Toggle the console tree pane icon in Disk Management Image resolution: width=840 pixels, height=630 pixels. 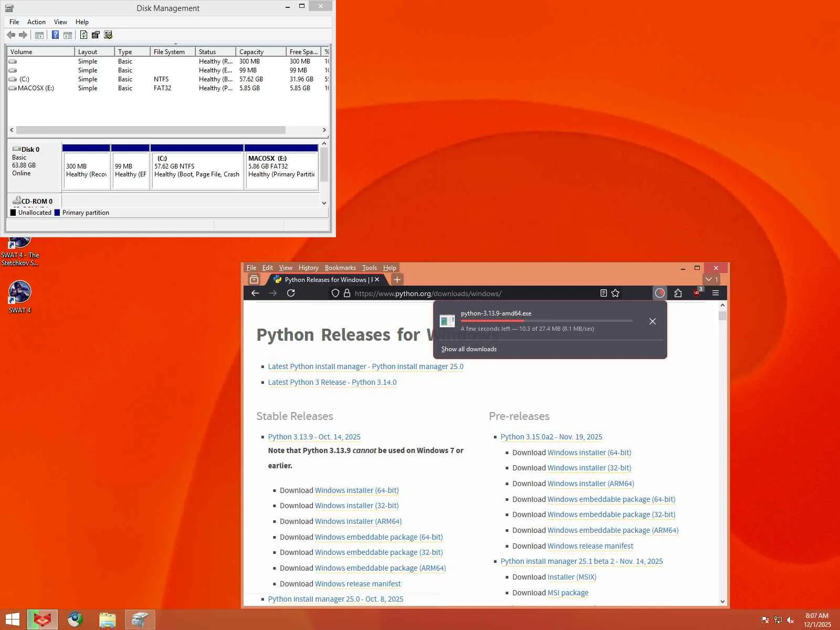(x=39, y=35)
